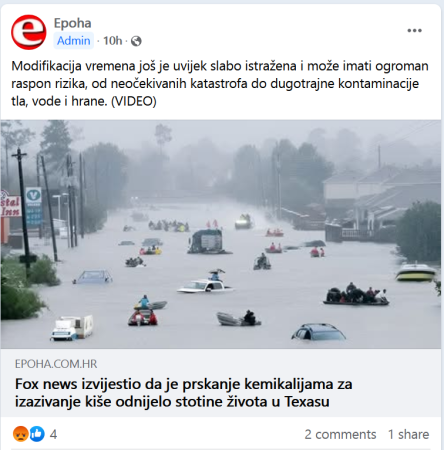Click the gray link preview card area
The height and width of the screenshot is (450, 444).
pyautogui.click(x=221, y=383)
